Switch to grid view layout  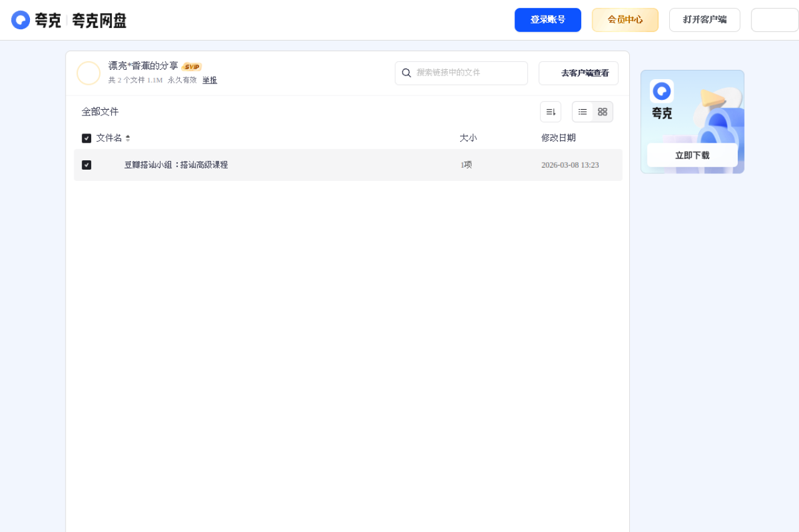(602, 112)
